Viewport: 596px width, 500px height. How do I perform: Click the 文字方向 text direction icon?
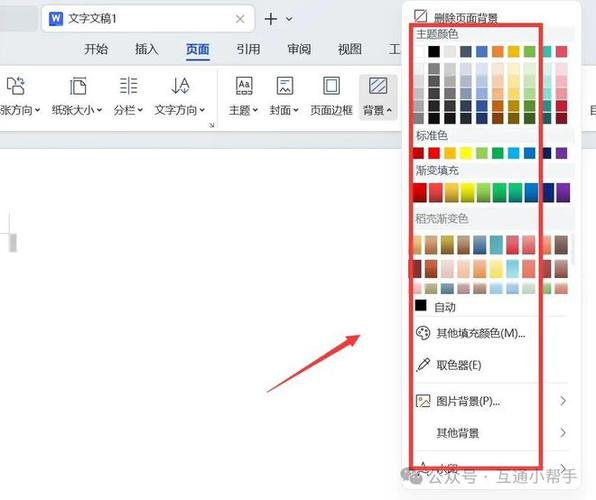(x=180, y=86)
